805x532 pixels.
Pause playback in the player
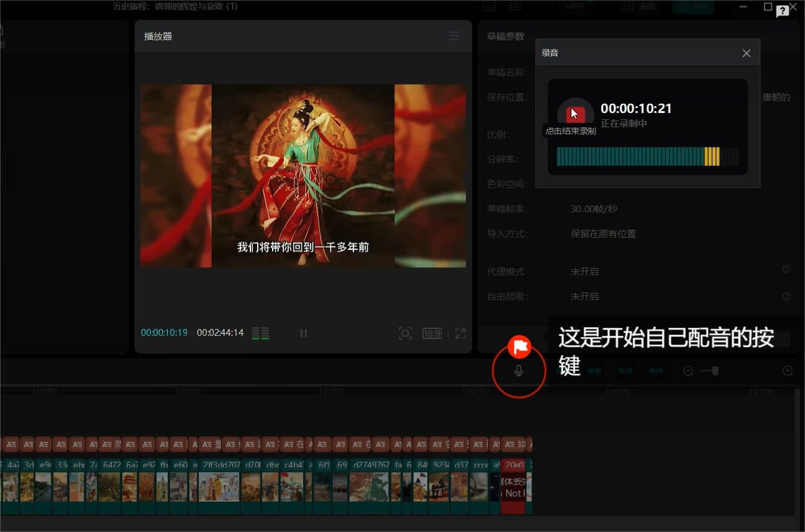pos(304,333)
